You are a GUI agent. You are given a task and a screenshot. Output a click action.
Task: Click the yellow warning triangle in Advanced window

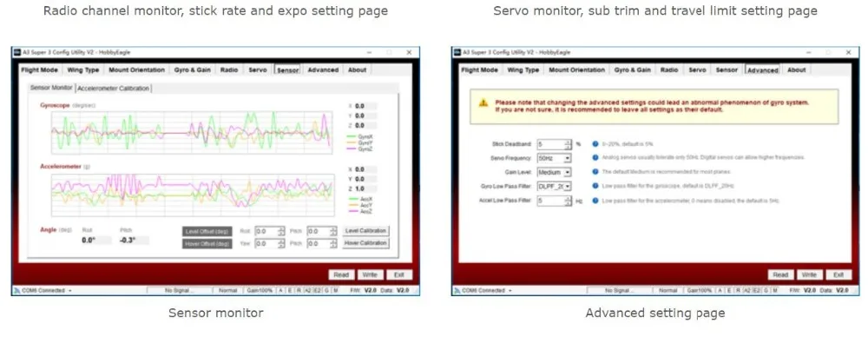click(x=483, y=102)
